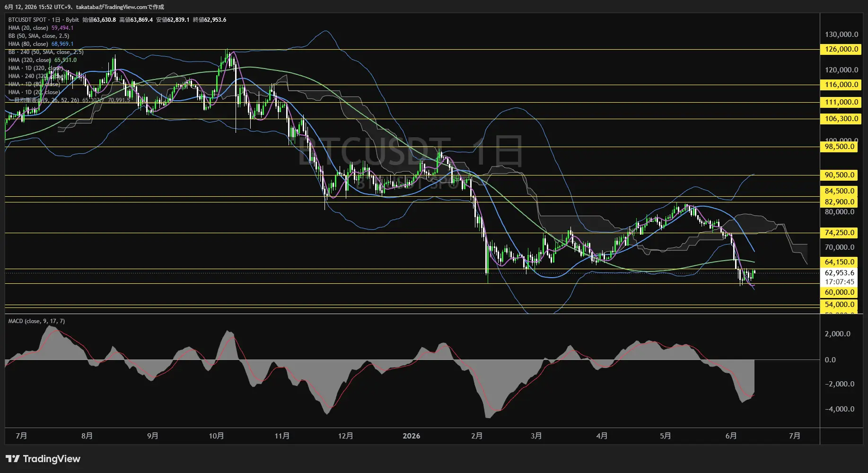Click the 106,300.0 price line label
This screenshot has width=868, height=473.
pos(841,119)
